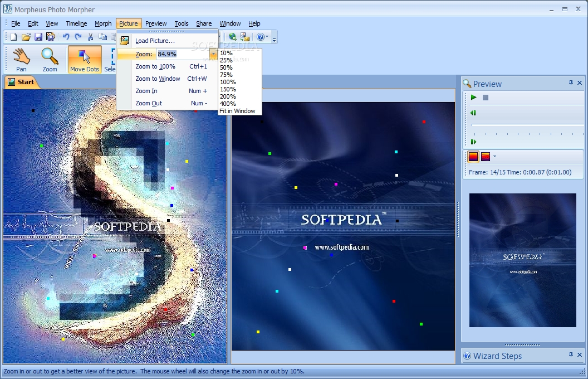
Task: Click the preview frame slider track
Action: pos(527,125)
